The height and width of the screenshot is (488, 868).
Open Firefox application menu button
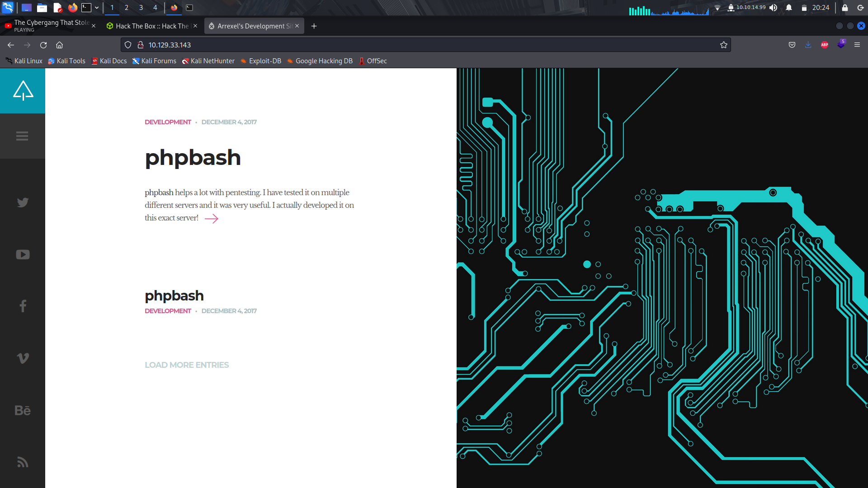pos(857,45)
